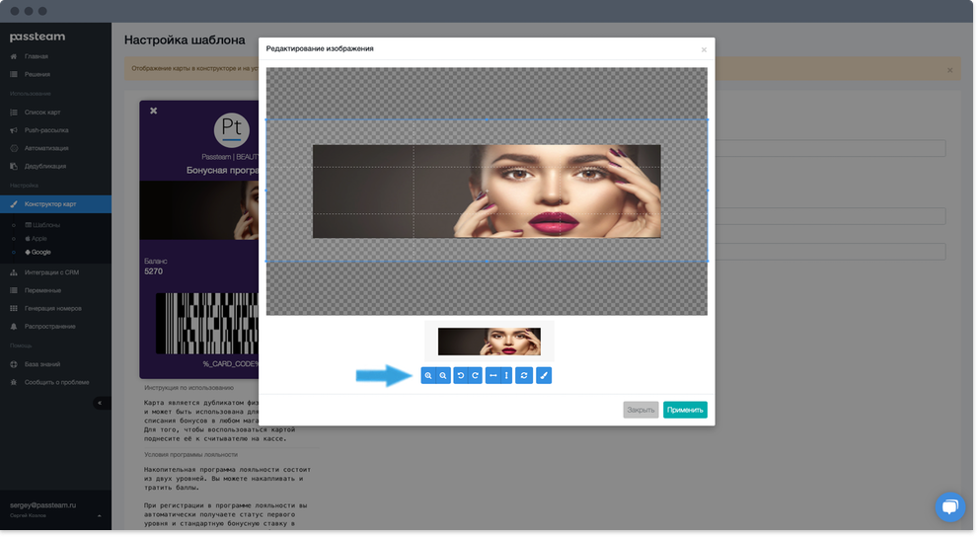Click the face image in crop canvas
Viewport: 980px width, 537px height.
(x=487, y=192)
